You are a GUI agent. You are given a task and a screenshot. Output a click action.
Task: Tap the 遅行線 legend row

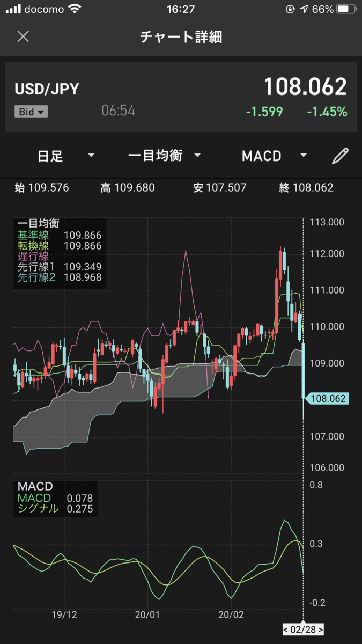(33, 256)
